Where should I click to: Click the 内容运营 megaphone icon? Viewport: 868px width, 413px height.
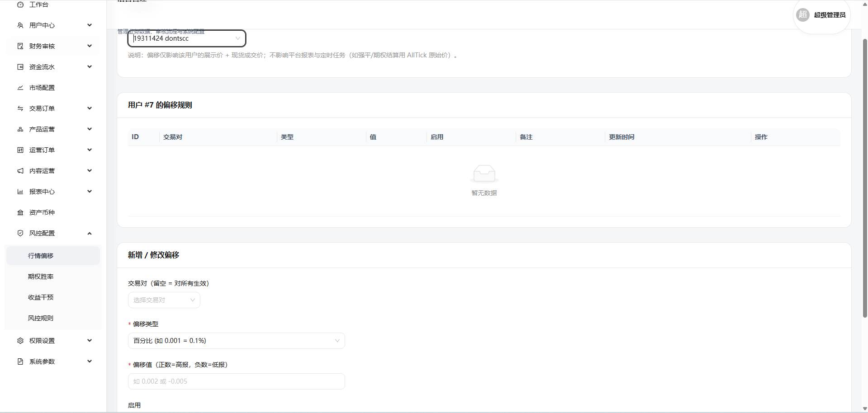[x=20, y=171]
